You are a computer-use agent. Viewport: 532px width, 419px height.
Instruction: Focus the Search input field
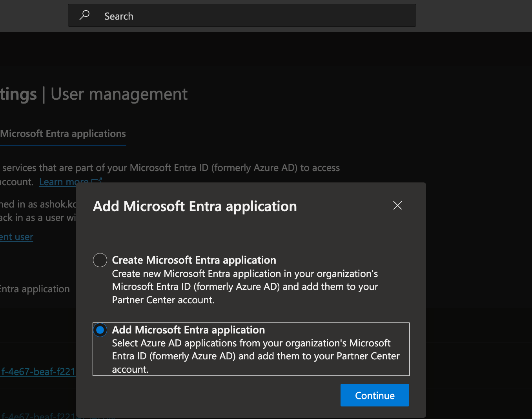click(x=242, y=16)
